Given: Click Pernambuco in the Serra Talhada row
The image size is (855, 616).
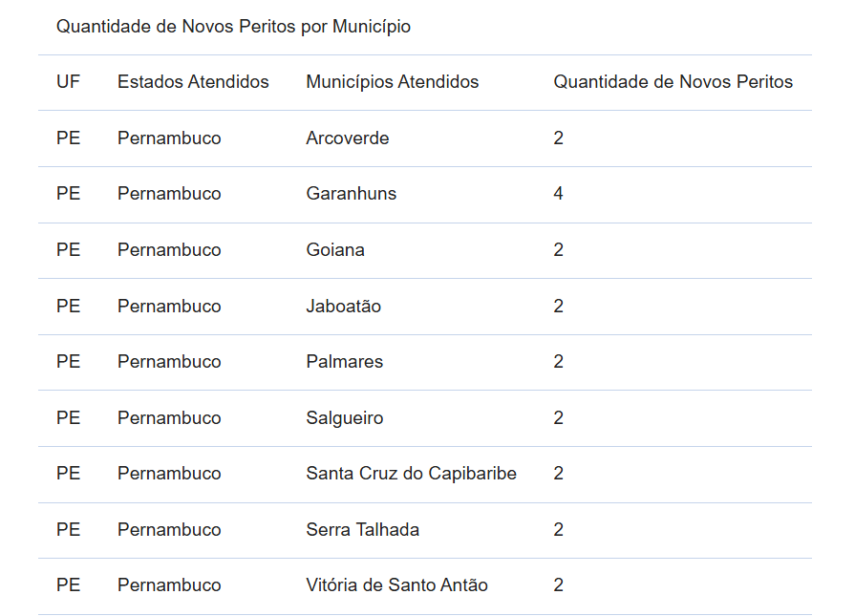Looking at the screenshot, I should click(x=169, y=529).
